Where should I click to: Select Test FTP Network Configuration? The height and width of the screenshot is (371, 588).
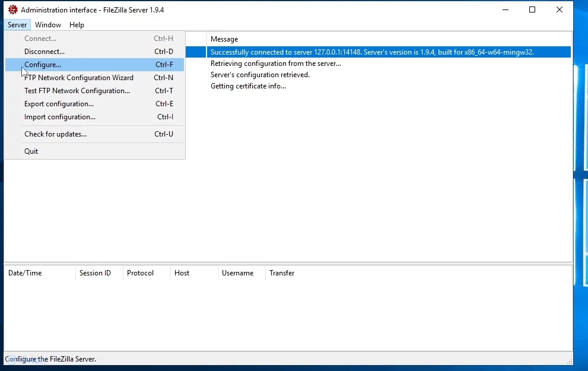[x=77, y=91]
